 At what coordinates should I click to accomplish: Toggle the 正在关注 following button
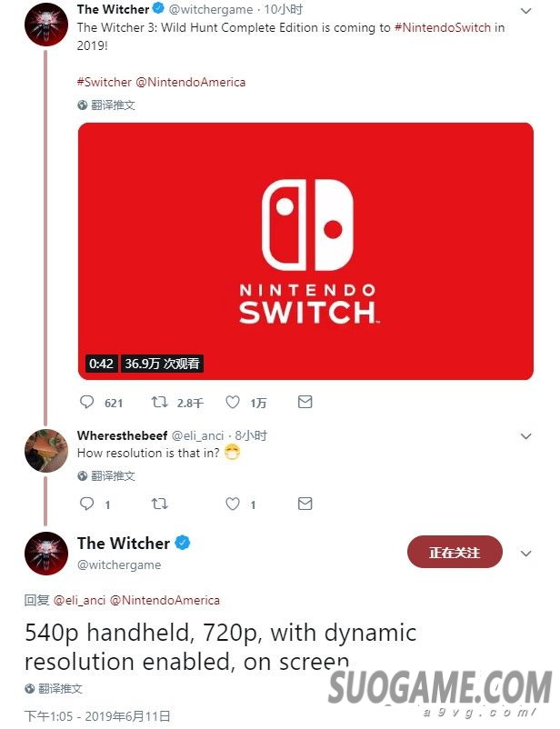455,553
